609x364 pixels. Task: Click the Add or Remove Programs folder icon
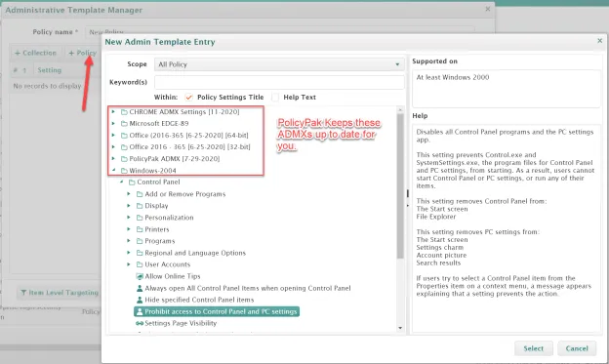[x=140, y=194]
